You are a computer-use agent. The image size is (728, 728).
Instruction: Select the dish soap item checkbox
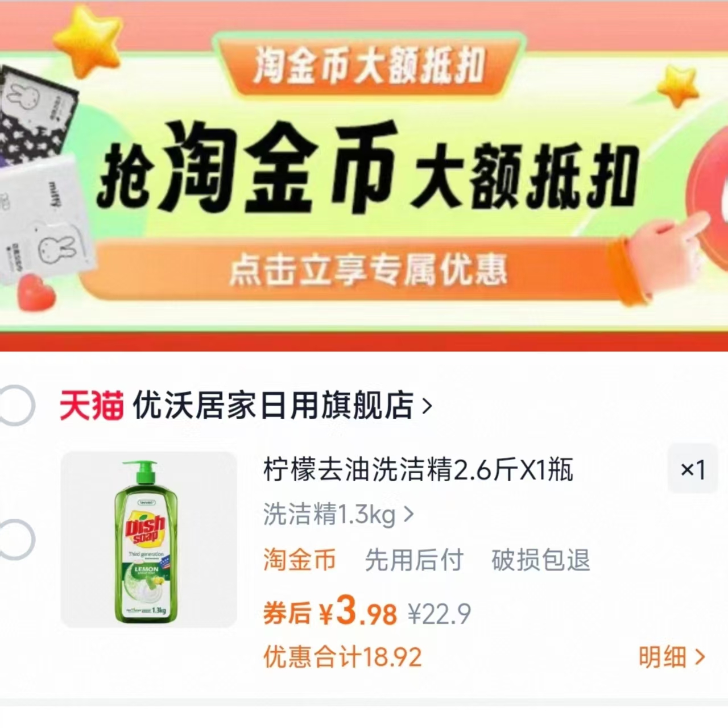tap(15, 539)
